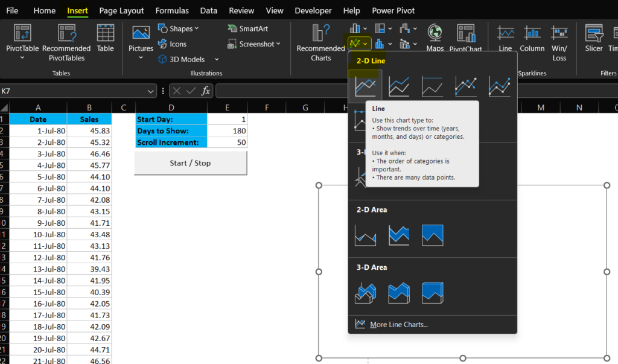This screenshot has width=618, height=364.
Task: Select the 2-D Line chart thumbnail
Action: 365,86
